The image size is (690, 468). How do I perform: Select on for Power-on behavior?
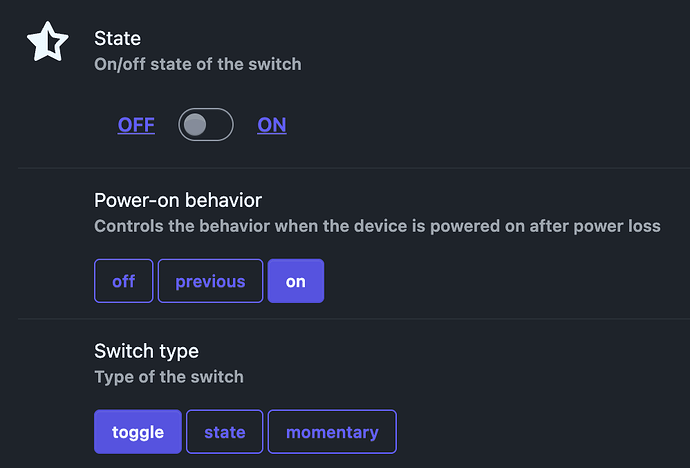pyautogui.click(x=295, y=281)
